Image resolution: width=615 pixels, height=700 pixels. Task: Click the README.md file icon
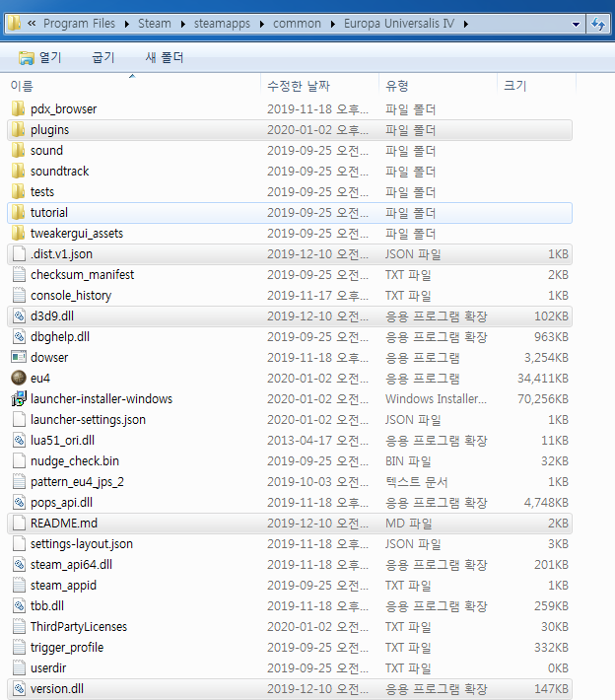pyautogui.click(x=19, y=524)
